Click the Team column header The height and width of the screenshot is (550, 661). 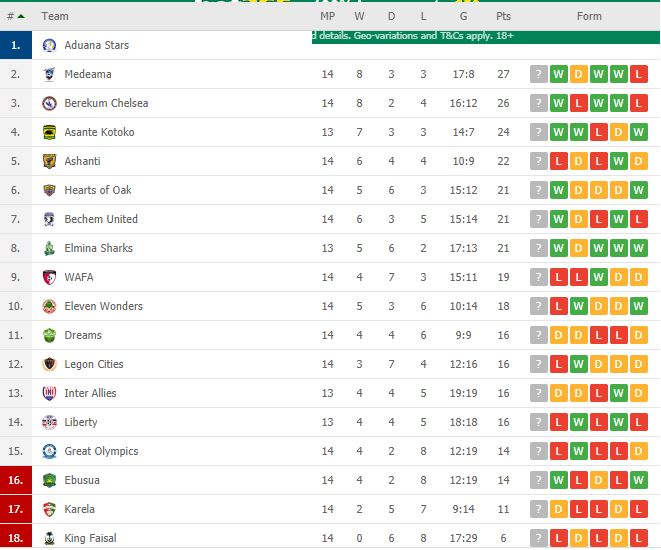[x=55, y=16]
